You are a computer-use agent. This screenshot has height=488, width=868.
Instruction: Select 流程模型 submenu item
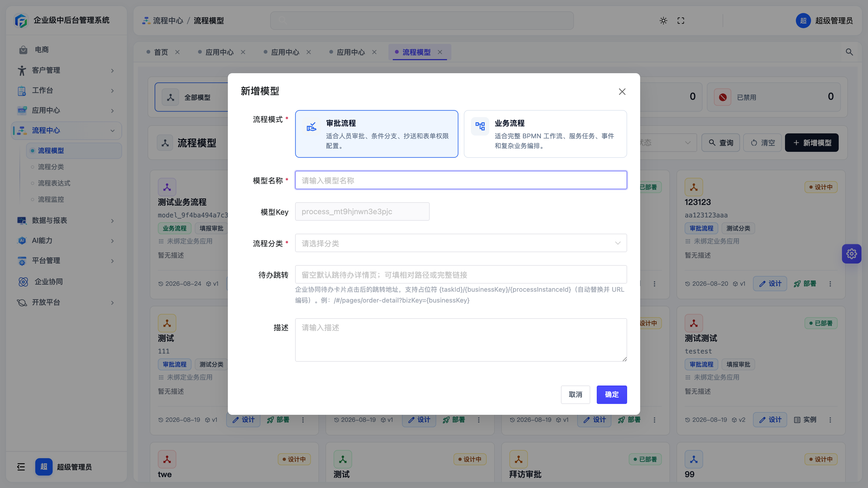click(74, 150)
